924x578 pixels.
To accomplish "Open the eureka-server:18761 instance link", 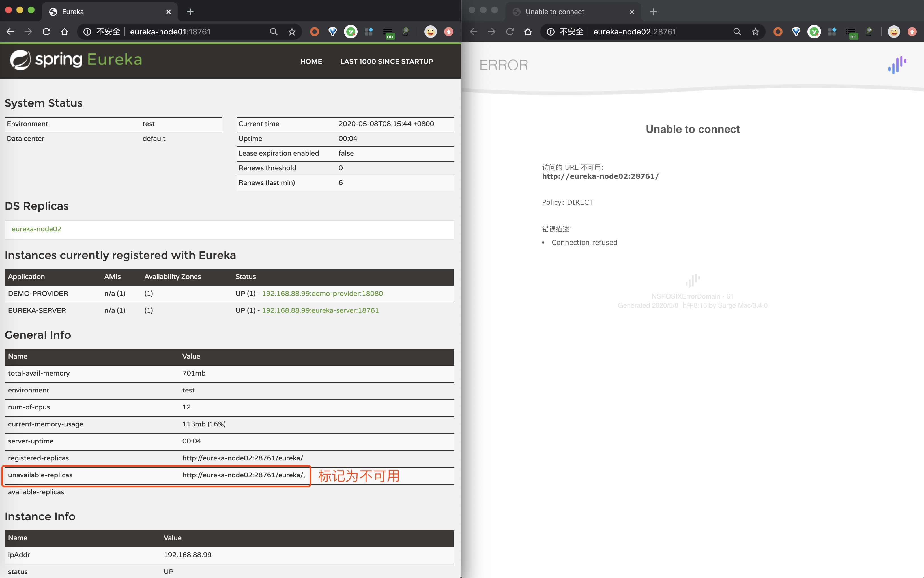I will pos(320,310).
